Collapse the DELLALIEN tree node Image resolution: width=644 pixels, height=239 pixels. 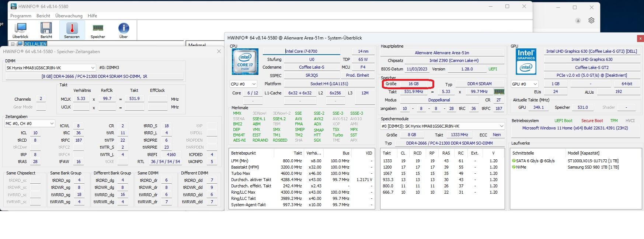(x=13, y=44)
